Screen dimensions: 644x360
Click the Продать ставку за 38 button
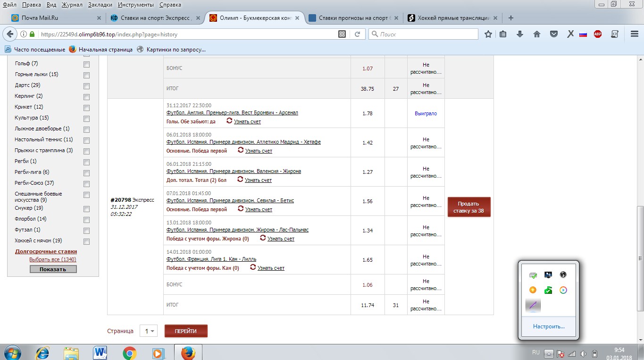click(468, 206)
